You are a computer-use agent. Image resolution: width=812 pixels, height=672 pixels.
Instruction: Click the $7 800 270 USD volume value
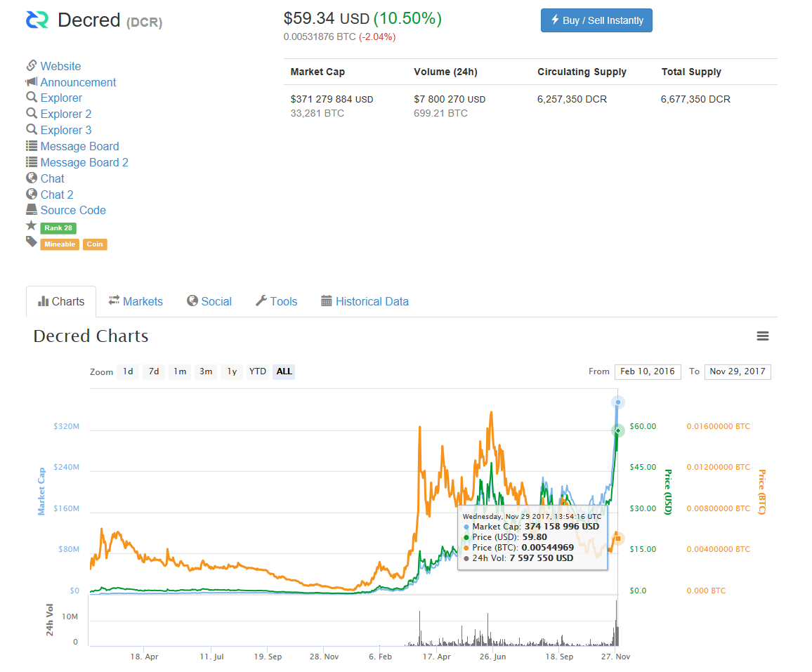450,100
